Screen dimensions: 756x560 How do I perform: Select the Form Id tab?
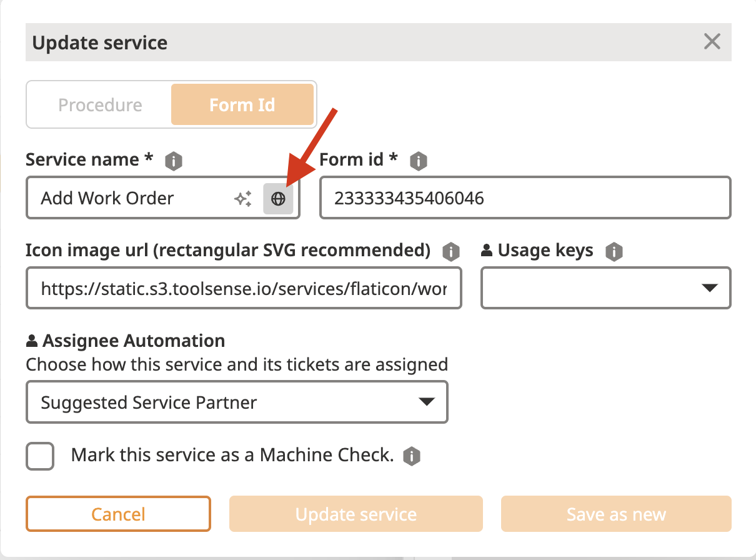point(242,104)
